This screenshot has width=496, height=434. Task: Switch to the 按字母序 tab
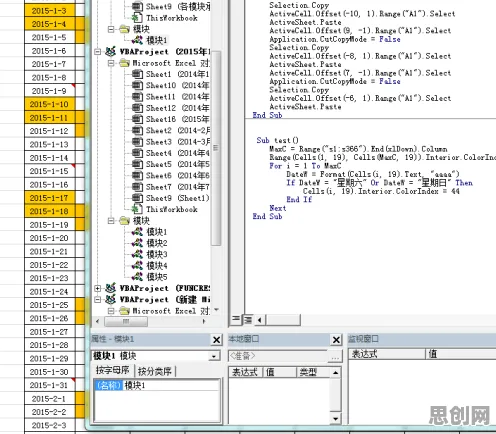(112, 371)
